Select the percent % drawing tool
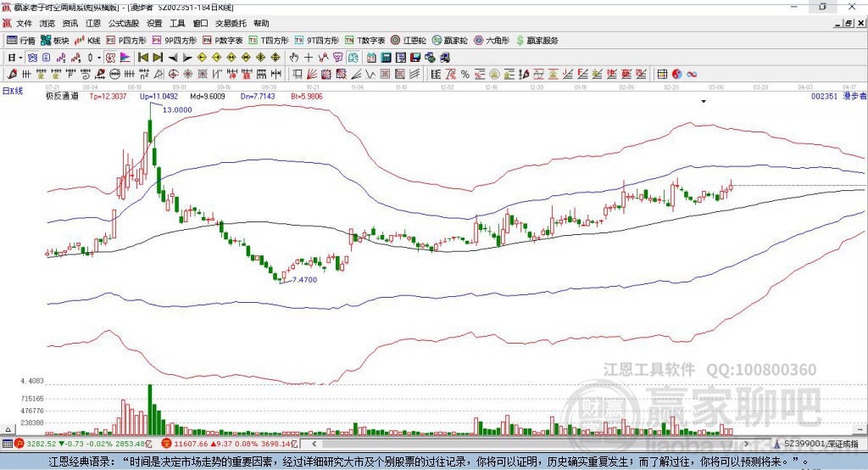 click(x=465, y=75)
